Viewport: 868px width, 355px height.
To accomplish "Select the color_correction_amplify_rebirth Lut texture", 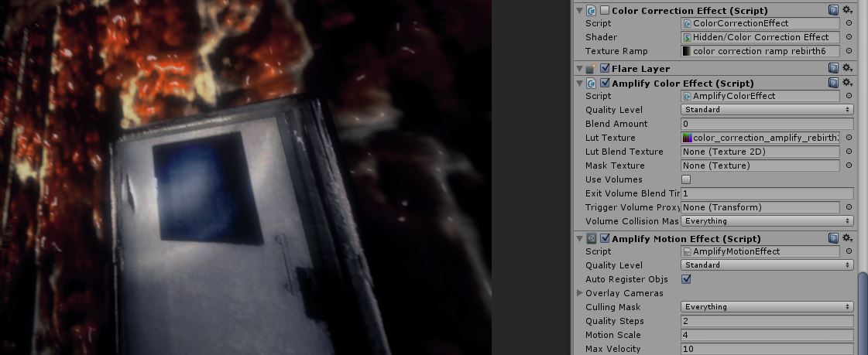I will point(760,138).
